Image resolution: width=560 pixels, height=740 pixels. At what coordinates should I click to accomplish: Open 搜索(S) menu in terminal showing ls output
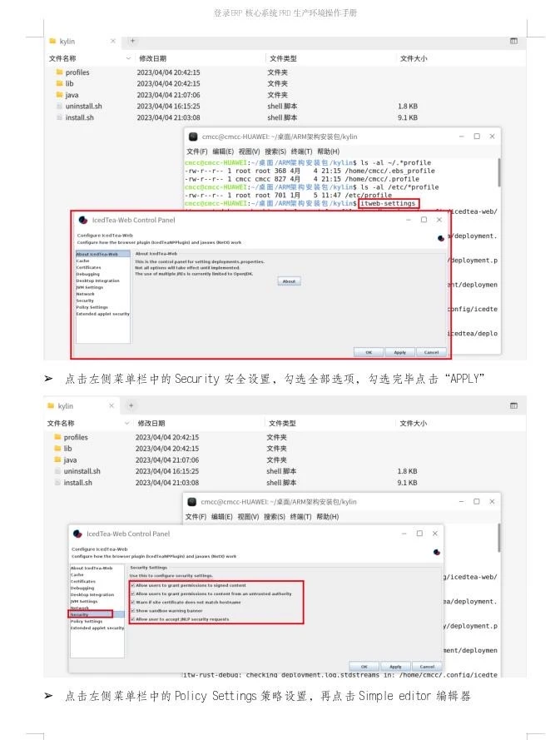275,151
